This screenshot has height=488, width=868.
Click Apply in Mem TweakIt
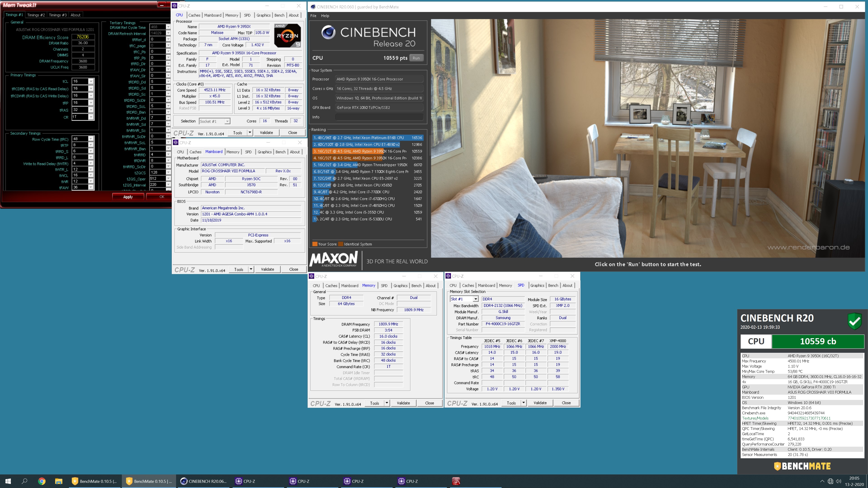(x=128, y=197)
